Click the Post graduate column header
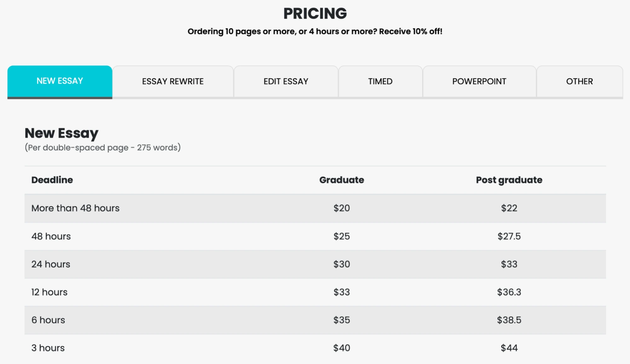Screen dimensions: 630x364 [509, 180]
